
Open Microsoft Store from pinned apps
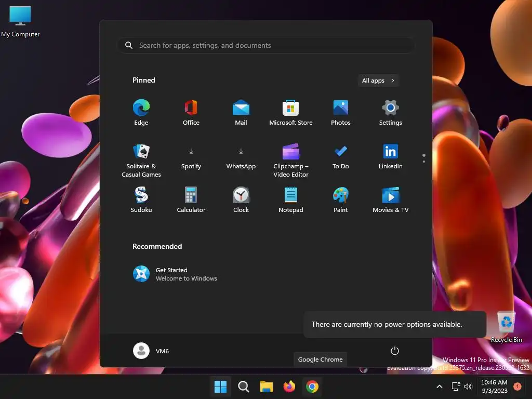tap(291, 113)
